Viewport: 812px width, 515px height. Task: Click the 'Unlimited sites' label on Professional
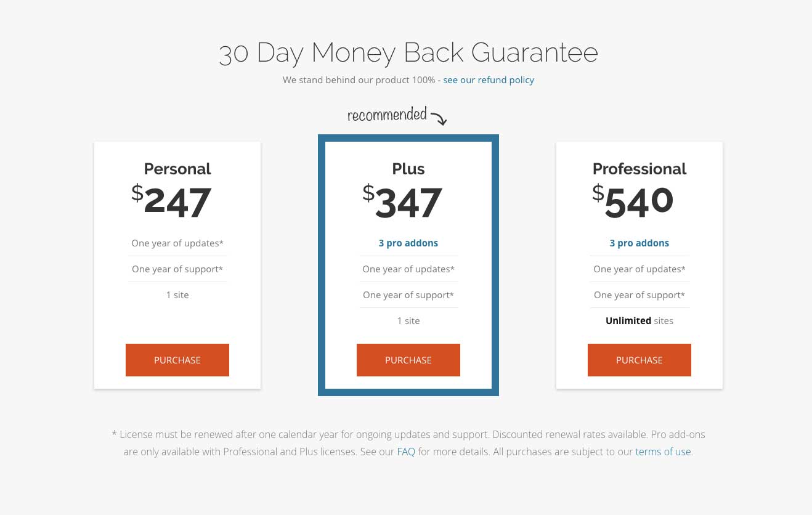click(x=639, y=320)
